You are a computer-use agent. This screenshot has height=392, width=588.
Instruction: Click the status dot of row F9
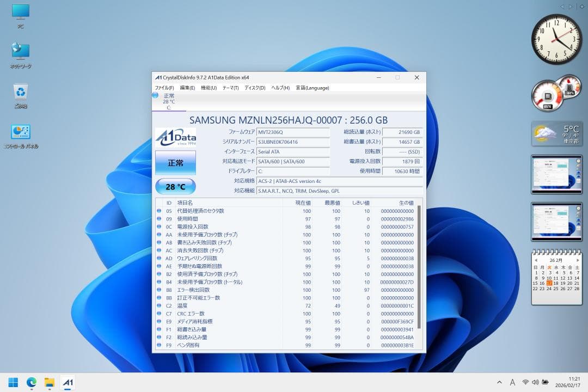coord(159,345)
